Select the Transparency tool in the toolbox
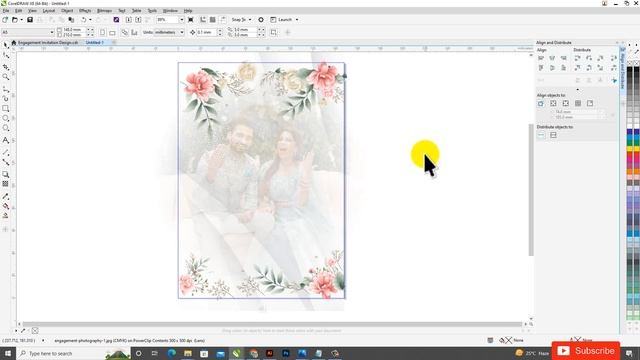640x360 pixels. [x=5, y=184]
